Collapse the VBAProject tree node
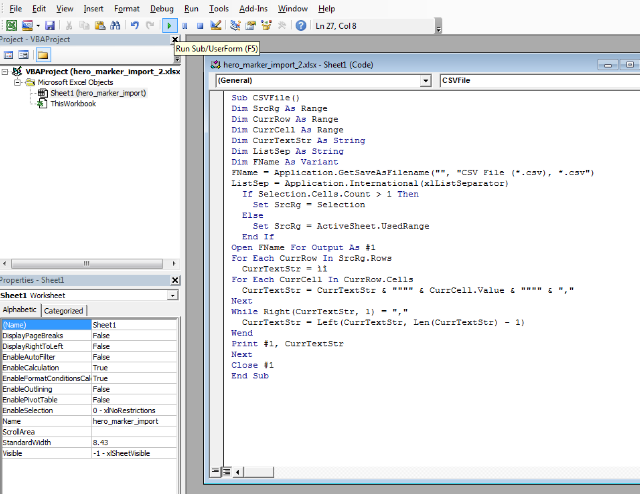This screenshot has height=494, width=640. coord(7,72)
